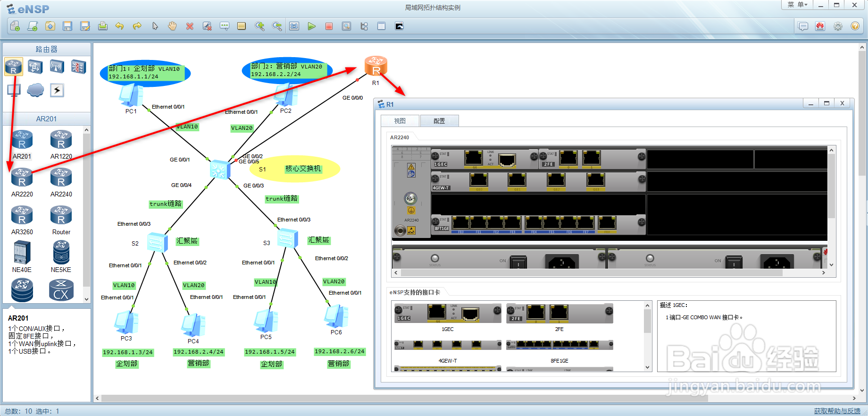The width and height of the screenshot is (868, 416).
Task: Add a text note with speech bubble icon
Action: tap(225, 26)
